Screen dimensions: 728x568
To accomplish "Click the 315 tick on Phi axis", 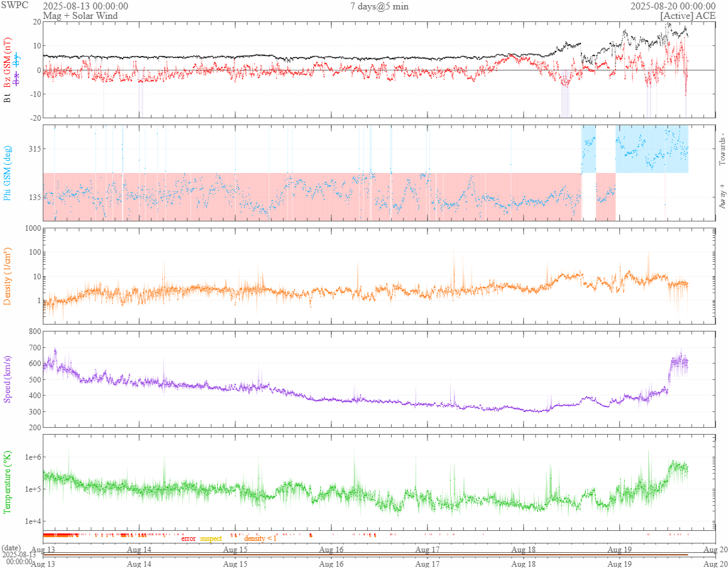I will (x=34, y=148).
